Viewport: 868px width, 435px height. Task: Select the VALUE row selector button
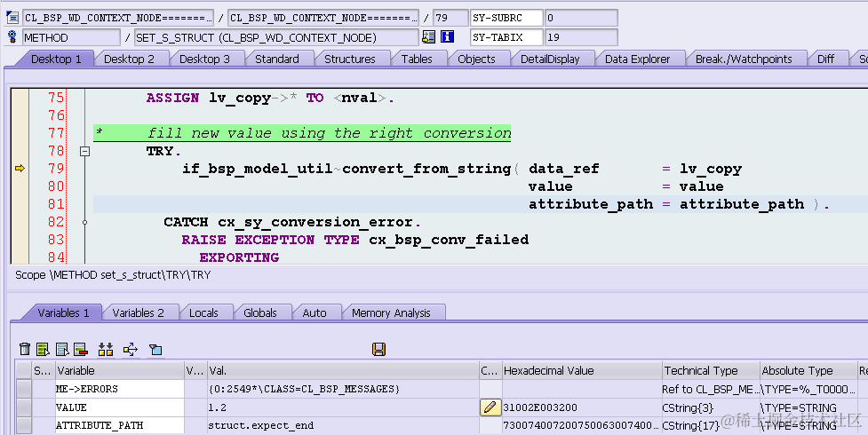pyautogui.click(x=24, y=407)
